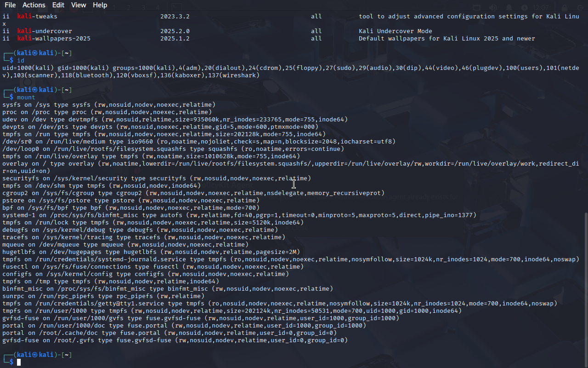
Task: Click the 'cgroup2 on /sys/fs/cgroup' line
Action: [x=193, y=193]
